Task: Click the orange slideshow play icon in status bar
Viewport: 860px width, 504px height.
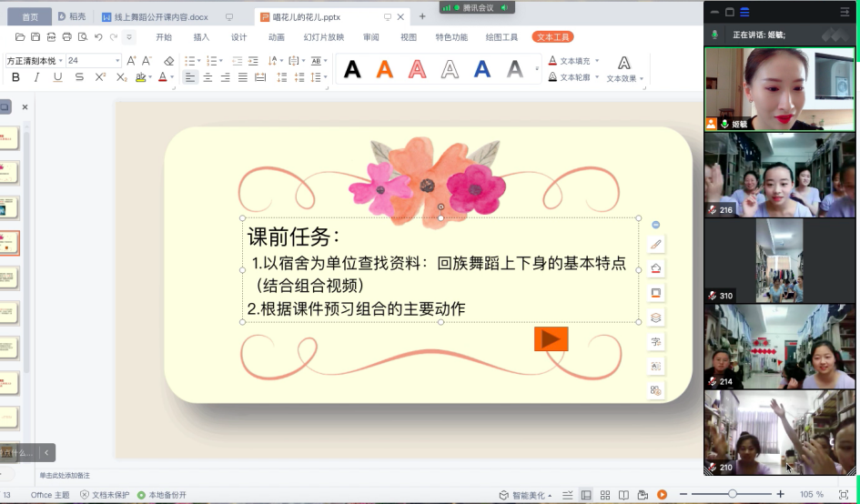Action: click(x=662, y=495)
